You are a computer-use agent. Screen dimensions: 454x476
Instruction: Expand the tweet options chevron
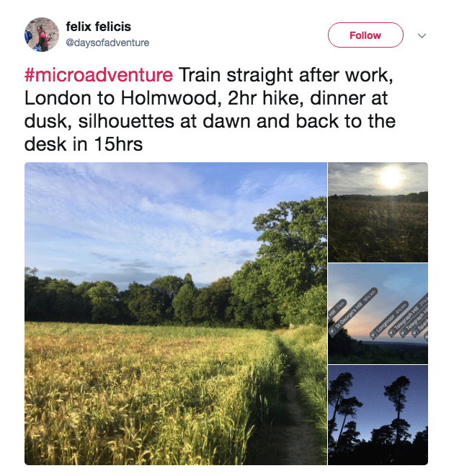pos(422,35)
